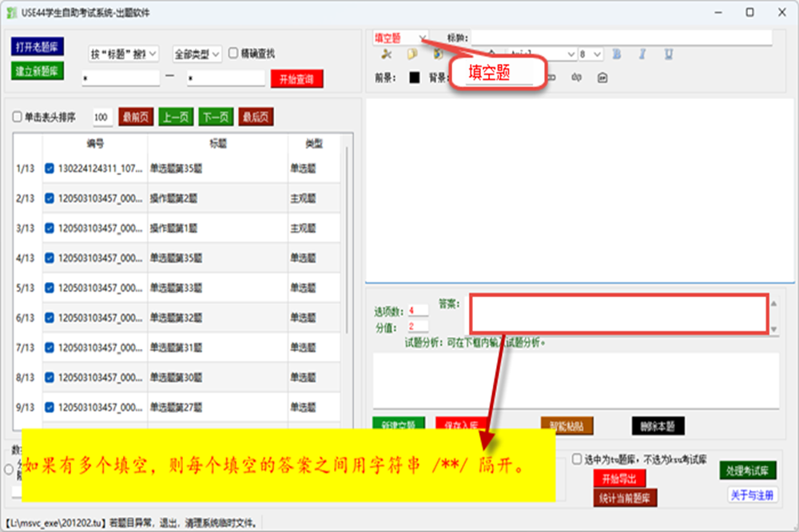Click the 选项数 field showing 4
The width and height of the screenshot is (799, 532).
point(418,310)
